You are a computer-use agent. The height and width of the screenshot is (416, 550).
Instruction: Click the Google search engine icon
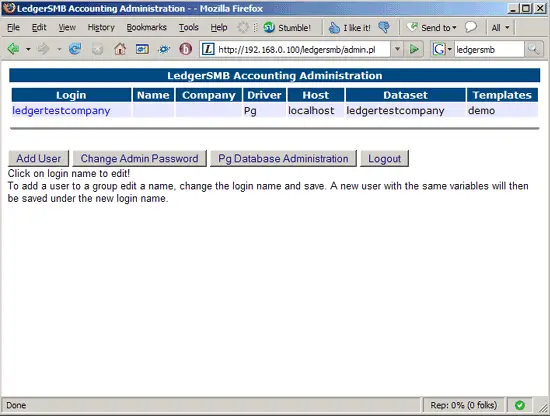click(x=438, y=49)
